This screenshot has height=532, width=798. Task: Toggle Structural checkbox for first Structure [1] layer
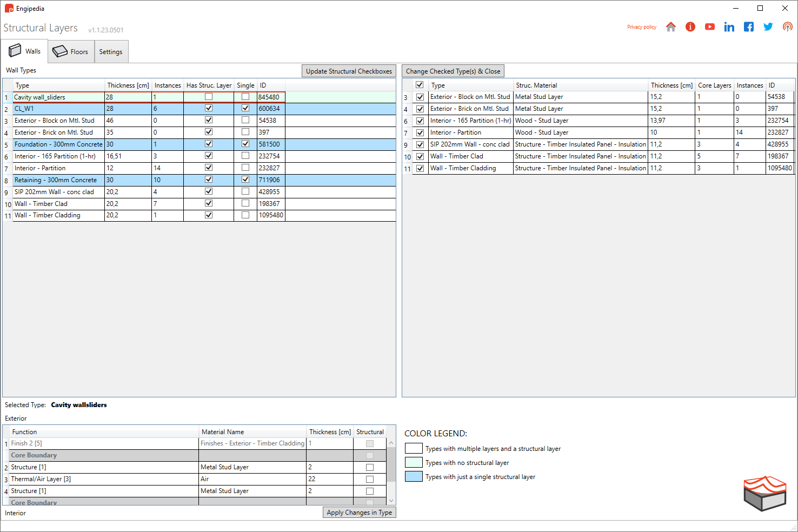coord(370,467)
